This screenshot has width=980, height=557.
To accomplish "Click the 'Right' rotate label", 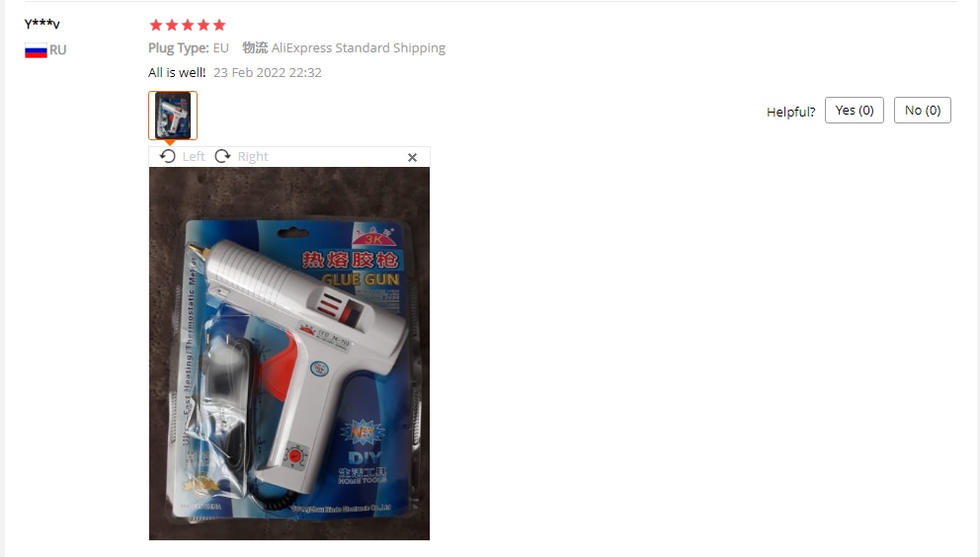I will (253, 157).
